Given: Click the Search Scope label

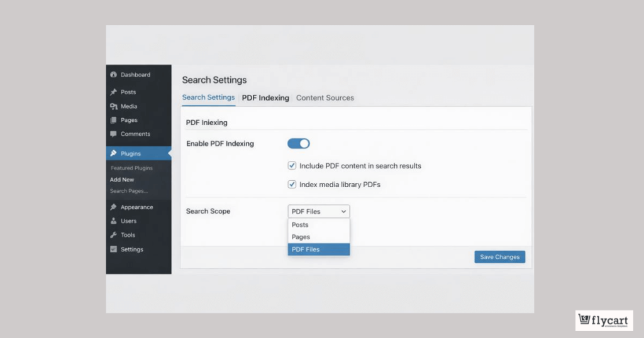Looking at the screenshot, I should click(208, 211).
